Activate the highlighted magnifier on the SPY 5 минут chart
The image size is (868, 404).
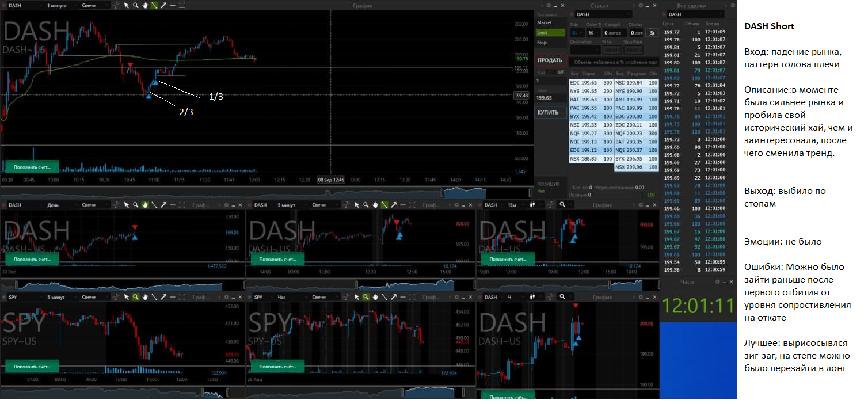pyautogui.click(x=136, y=297)
